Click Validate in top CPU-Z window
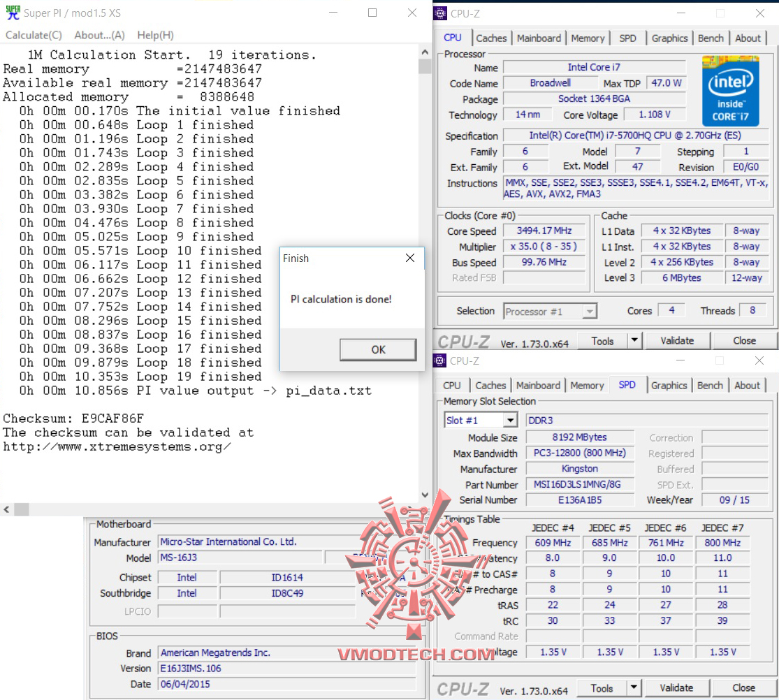Viewport: 779px width, 700px height. point(677,342)
